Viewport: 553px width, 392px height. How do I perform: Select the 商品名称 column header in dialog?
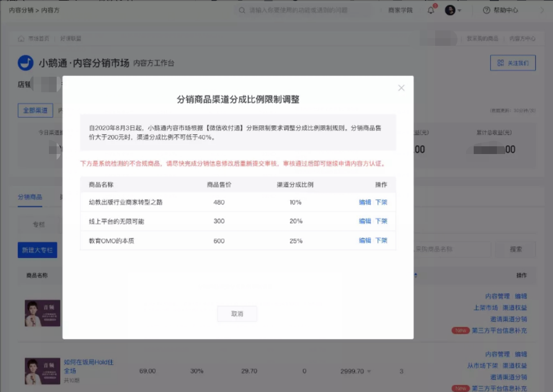click(101, 184)
